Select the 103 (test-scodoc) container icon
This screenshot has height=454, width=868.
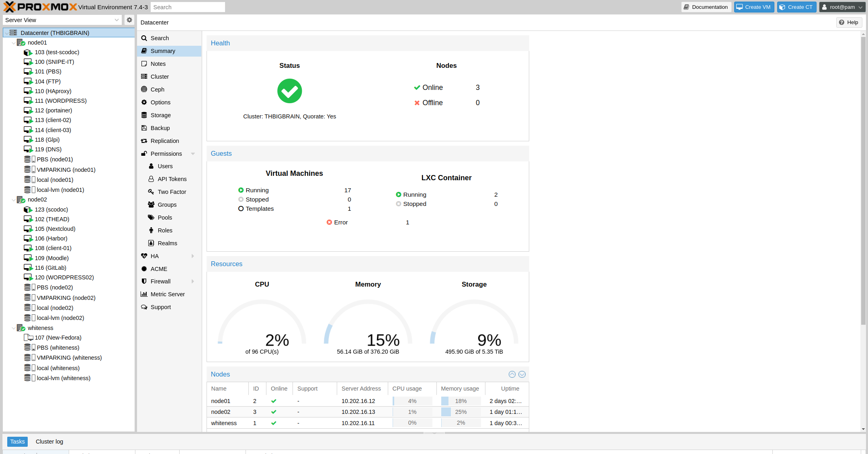pos(28,53)
